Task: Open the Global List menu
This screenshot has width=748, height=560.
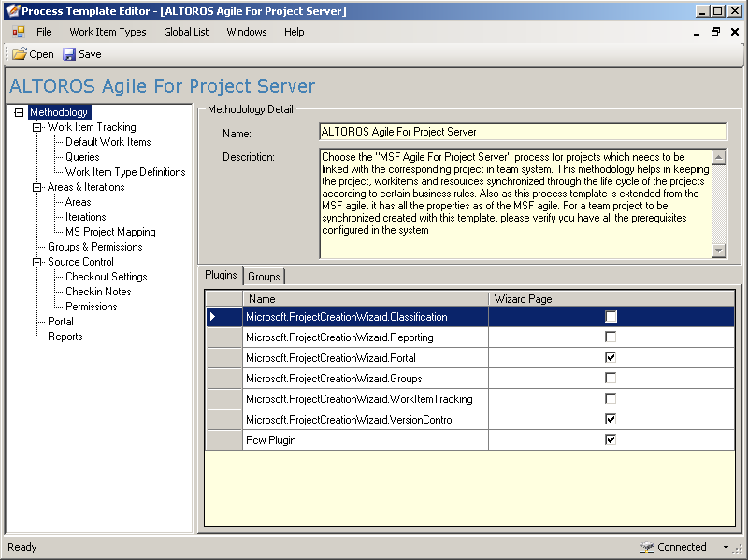Action: pyautogui.click(x=186, y=32)
